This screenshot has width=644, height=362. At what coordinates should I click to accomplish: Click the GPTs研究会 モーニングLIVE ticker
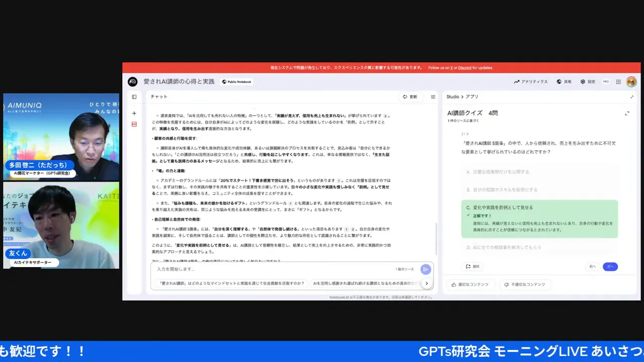531,351
